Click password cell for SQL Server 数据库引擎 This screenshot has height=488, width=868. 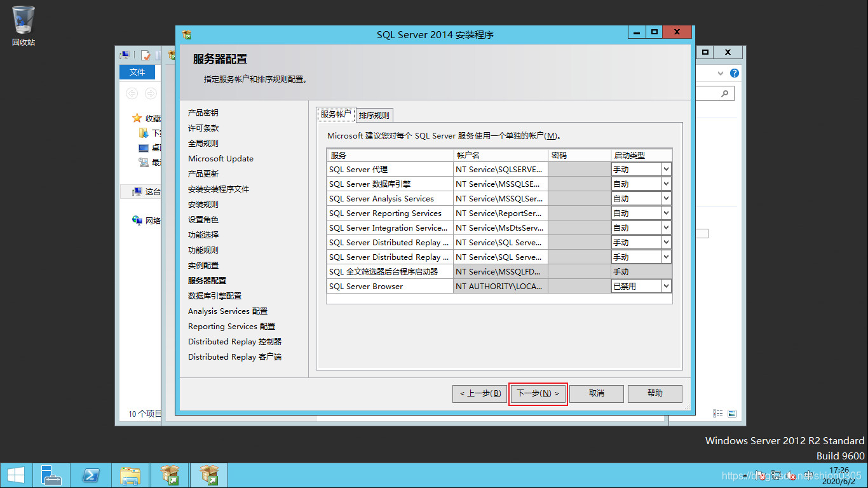[x=579, y=184]
